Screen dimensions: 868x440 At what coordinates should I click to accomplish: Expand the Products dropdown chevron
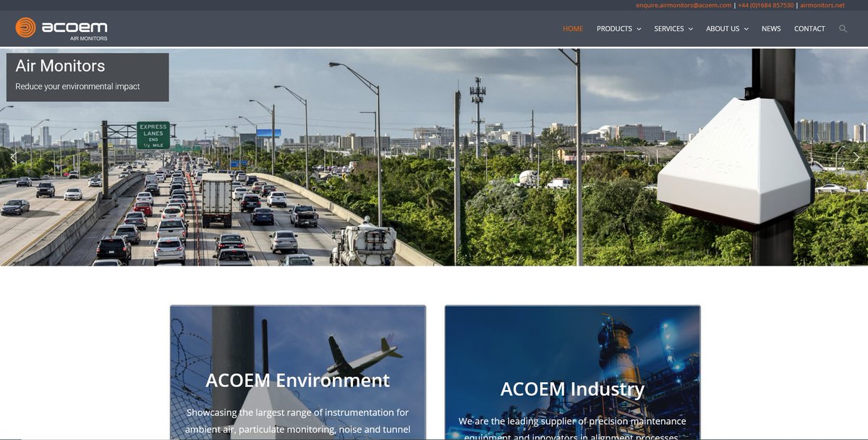point(639,29)
